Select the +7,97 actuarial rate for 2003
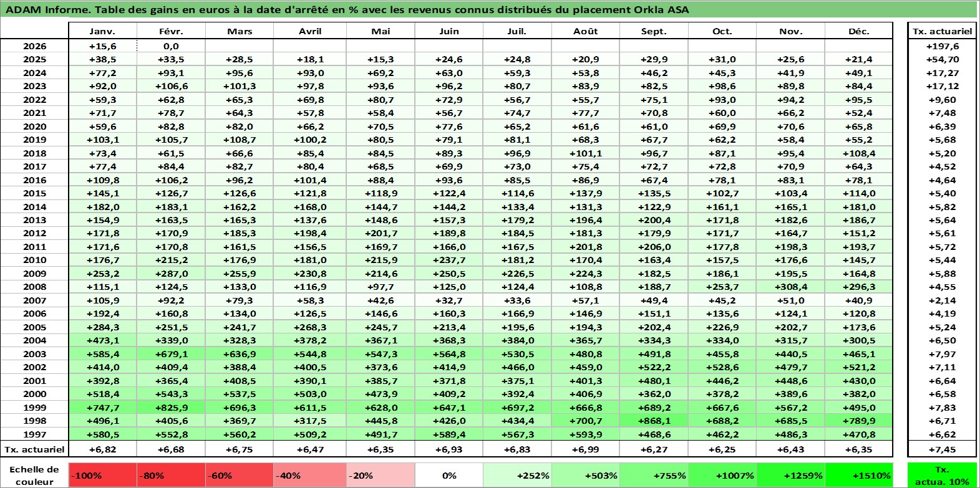980x488 pixels. tap(942, 354)
